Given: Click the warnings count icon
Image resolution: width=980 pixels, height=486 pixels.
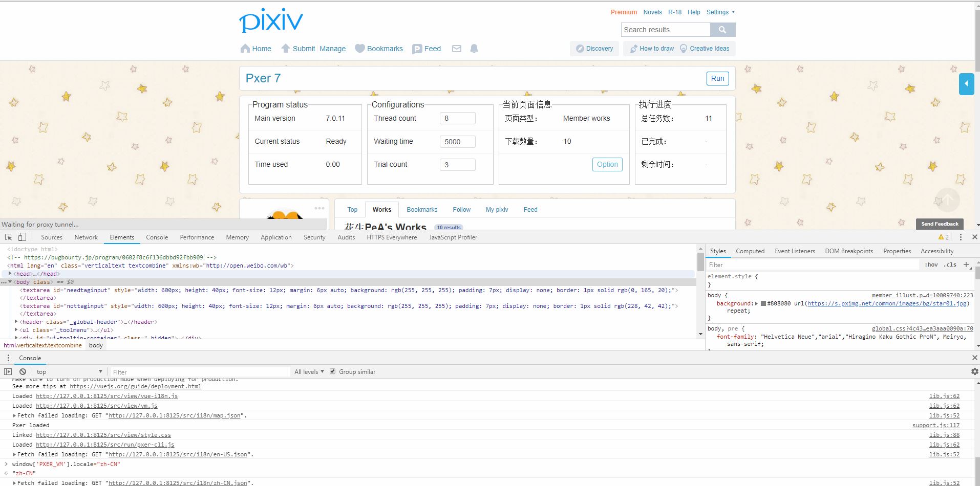Looking at the screenshot, I should tap(943, 237).
